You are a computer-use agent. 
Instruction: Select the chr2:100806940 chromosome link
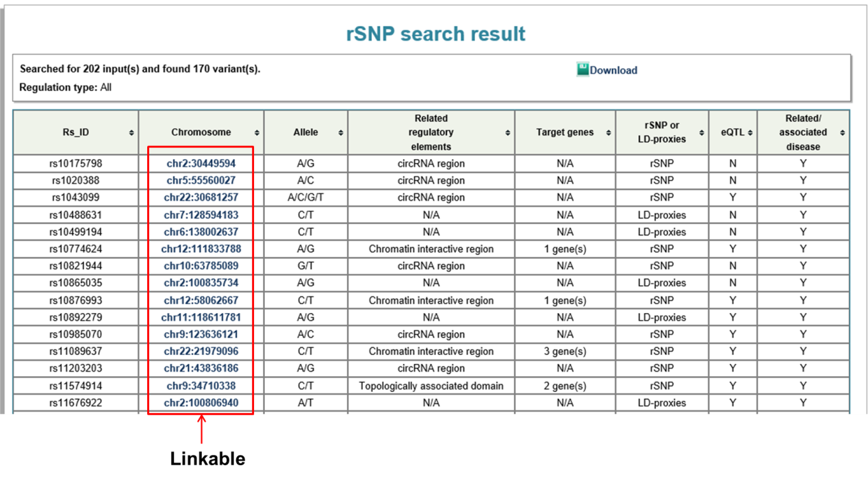click(x=201, y=403)
